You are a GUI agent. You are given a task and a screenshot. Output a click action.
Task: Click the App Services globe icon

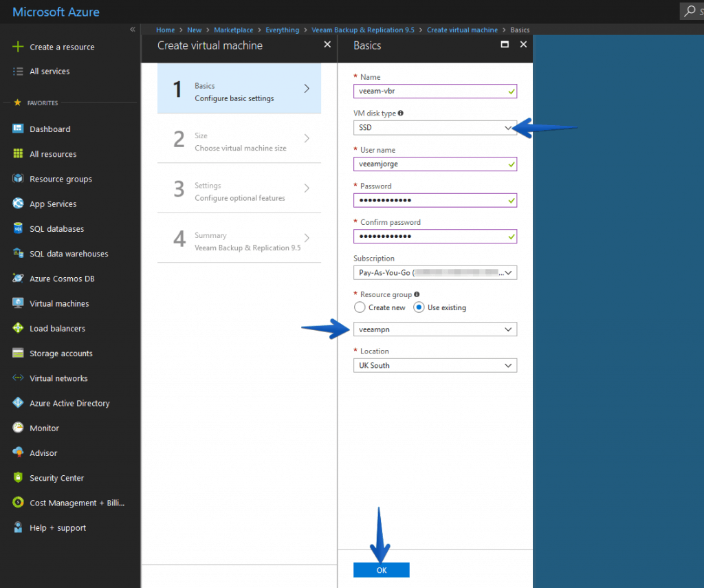click(18, 204)
